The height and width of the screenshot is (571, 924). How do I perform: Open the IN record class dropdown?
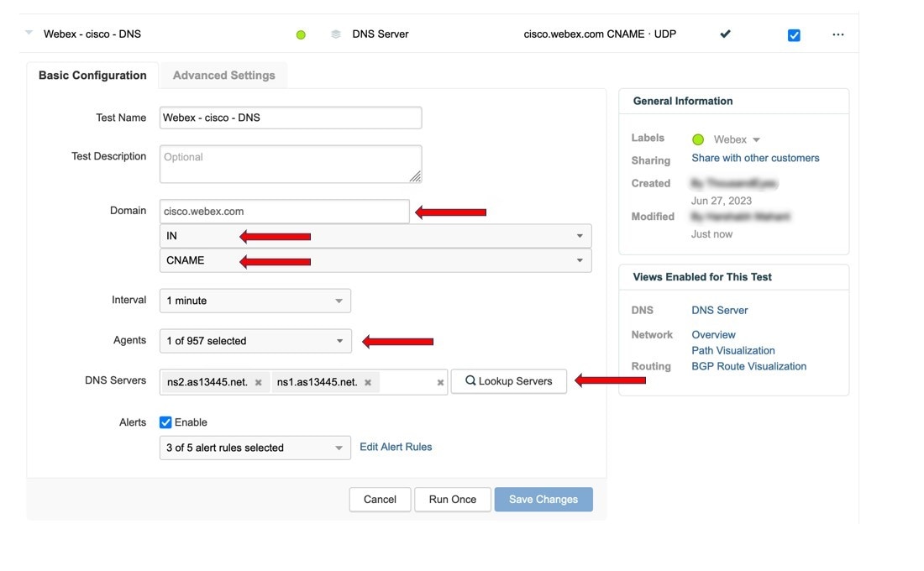click(375, 236)
